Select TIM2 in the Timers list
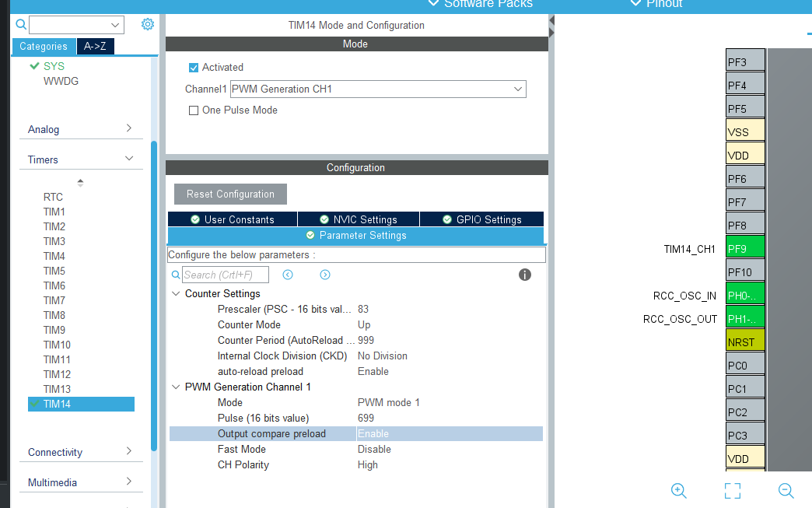812x508 pixels. pyautogui.click(x=53, y=226)
